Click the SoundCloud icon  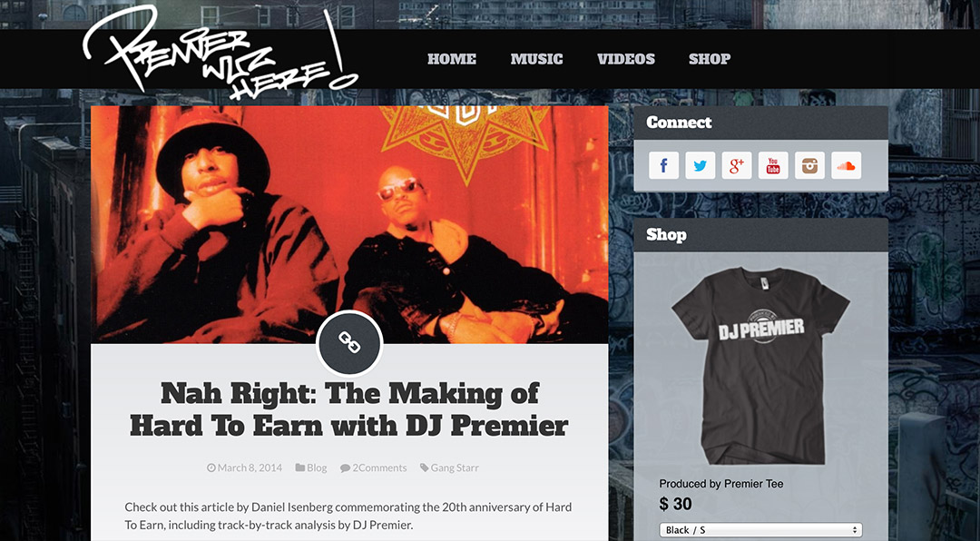tap(847, 166)
